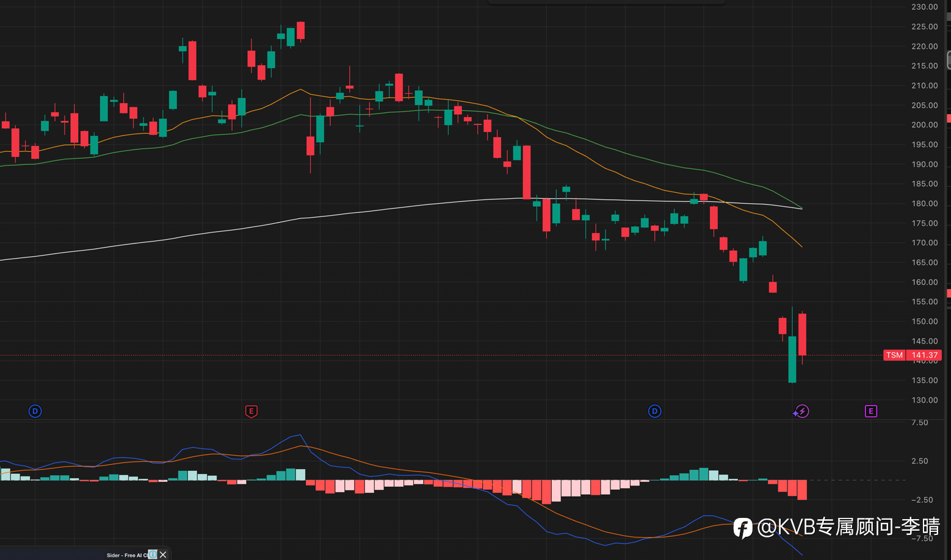Click the ad info icon beside Sider
This screenshot has height=560, width=951.
coord(152,555)
